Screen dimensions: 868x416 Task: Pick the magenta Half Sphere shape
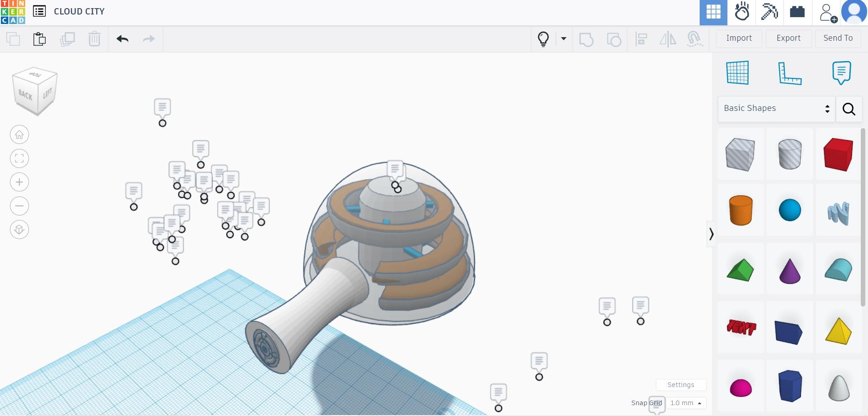tap(740, 388)
